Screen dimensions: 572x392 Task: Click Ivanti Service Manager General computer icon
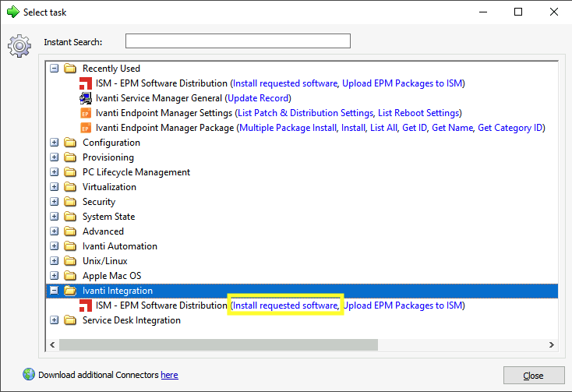pyautogui.click(x=86, y=98)
